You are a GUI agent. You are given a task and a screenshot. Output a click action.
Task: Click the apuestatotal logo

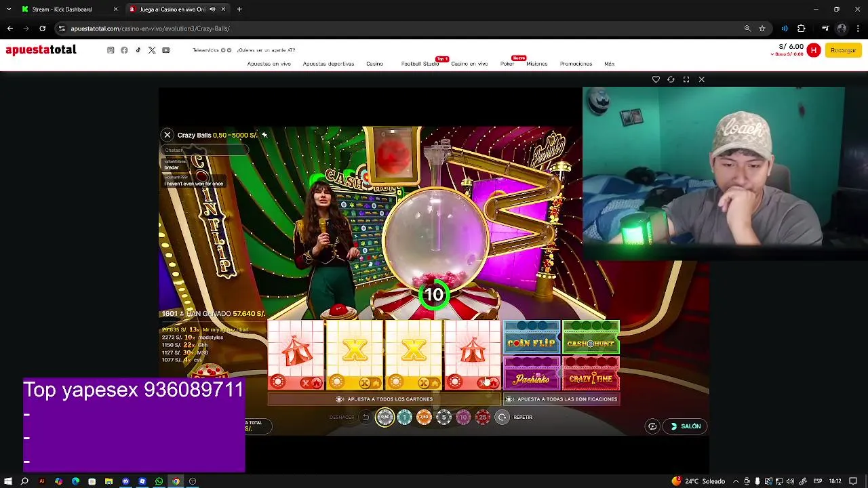coord(41,49)
